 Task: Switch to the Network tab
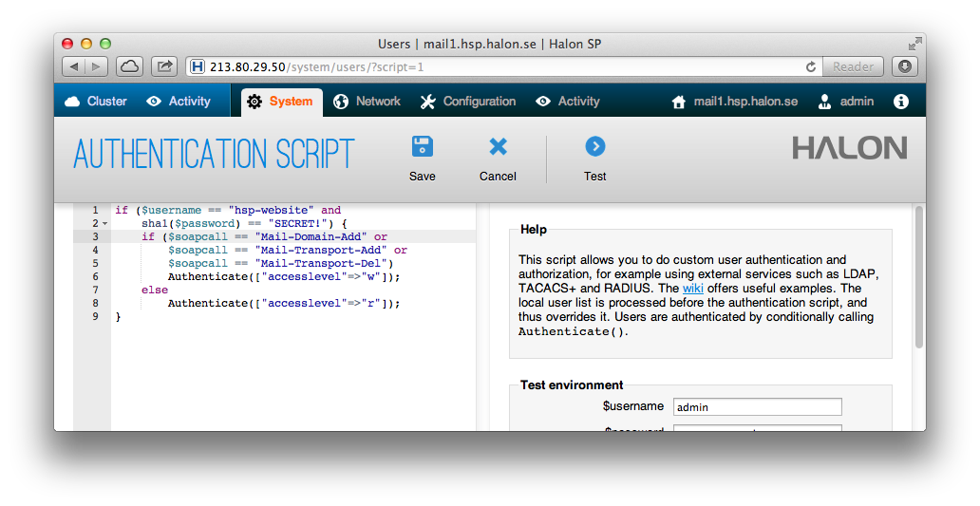[367, 102]
